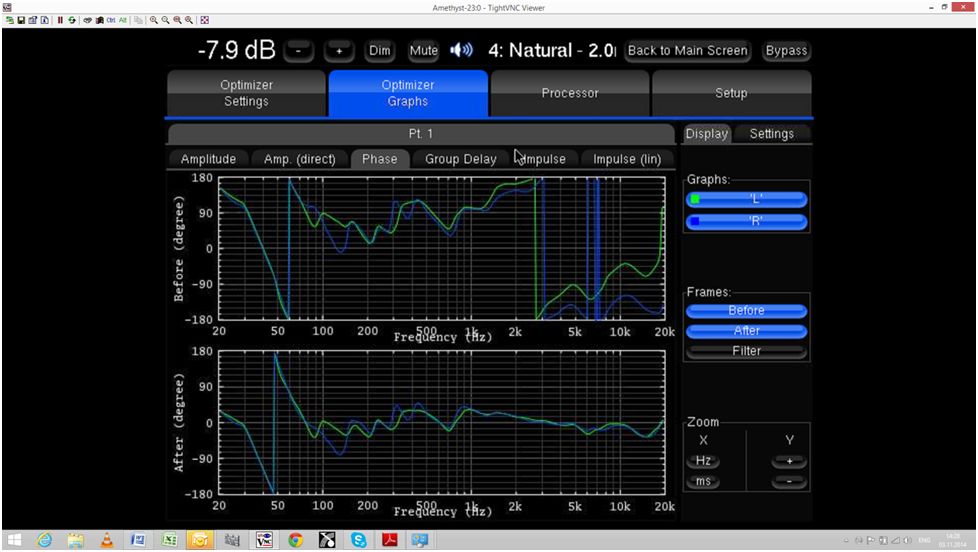
Task: Hide the Before frame graph
Action: coord(746,310)
